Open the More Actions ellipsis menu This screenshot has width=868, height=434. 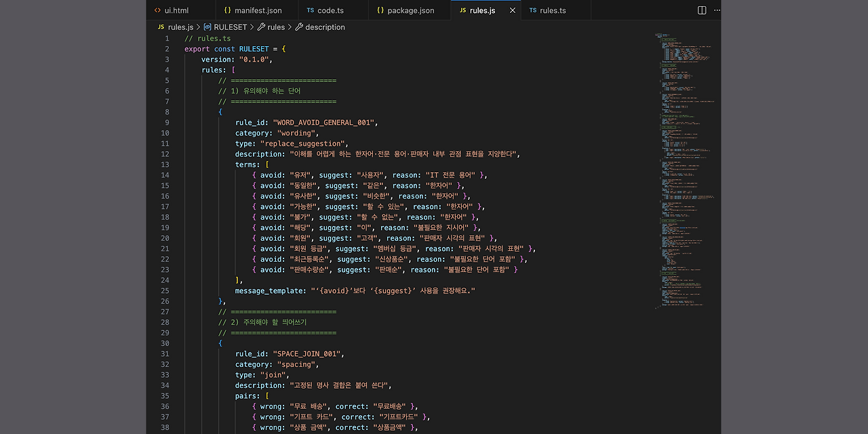(717, 10)
